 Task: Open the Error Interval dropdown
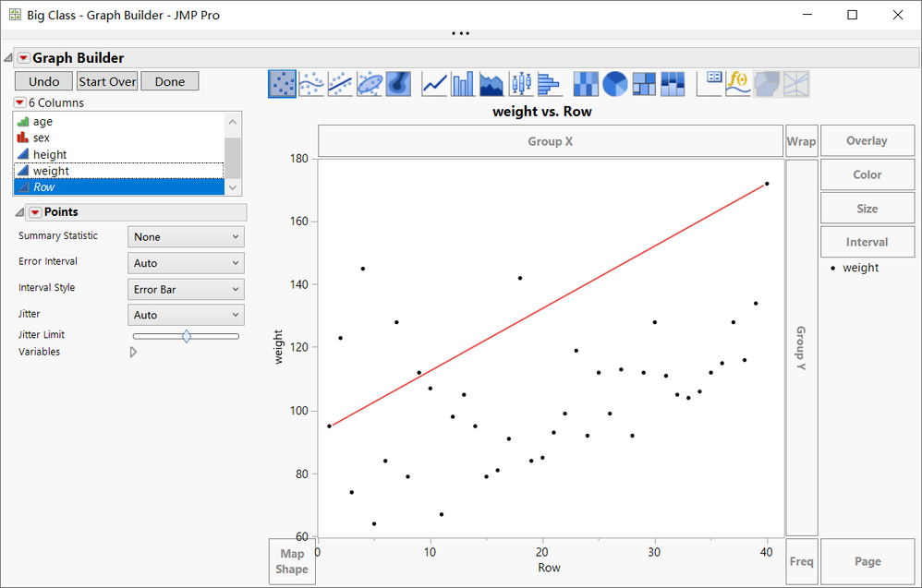186,263
